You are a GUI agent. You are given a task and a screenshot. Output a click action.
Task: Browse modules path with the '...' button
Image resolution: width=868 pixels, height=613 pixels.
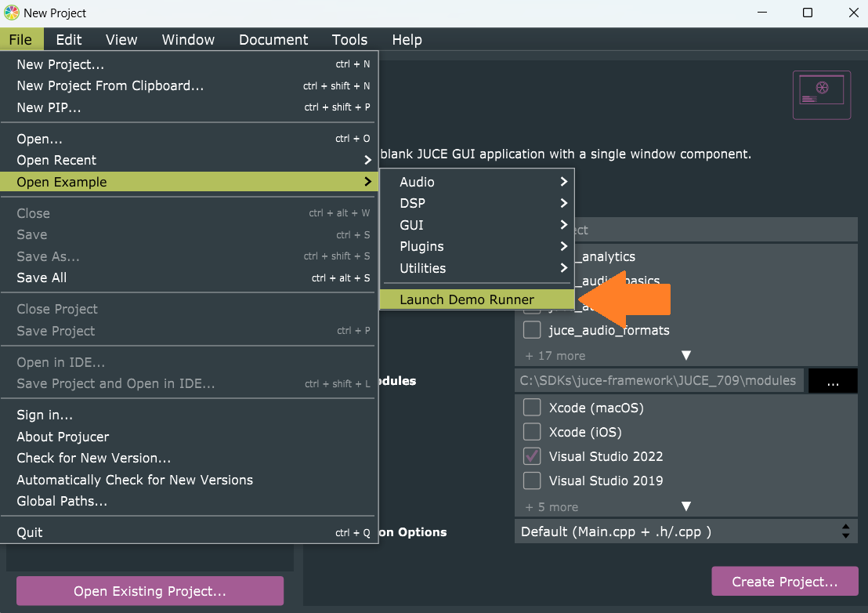(x=833, y=381)
